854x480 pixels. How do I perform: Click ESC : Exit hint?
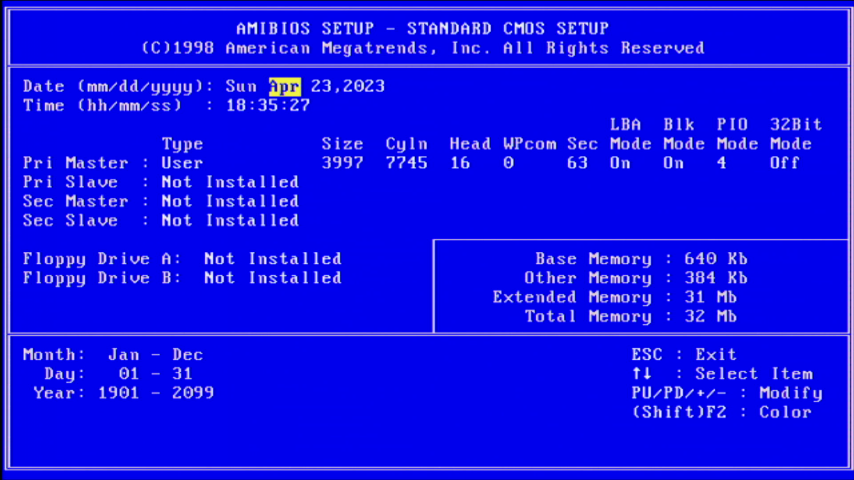coord(684,355)
